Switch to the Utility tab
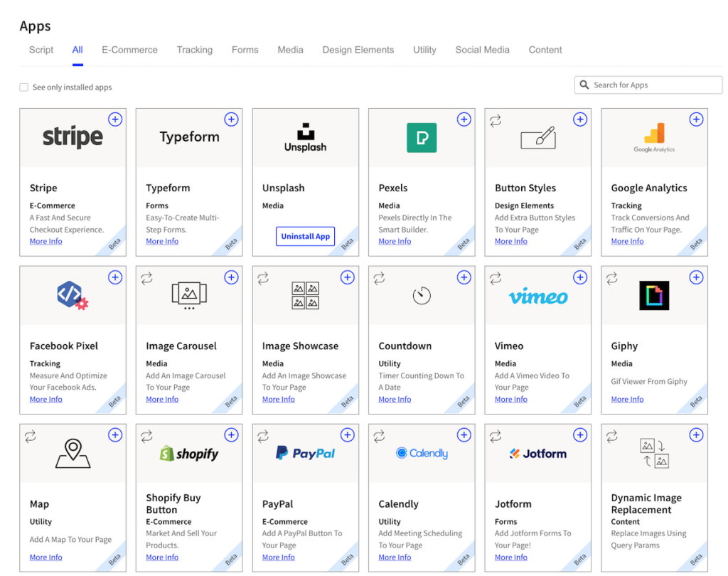This screenshot has width=728, height=576. click(424, 50)
